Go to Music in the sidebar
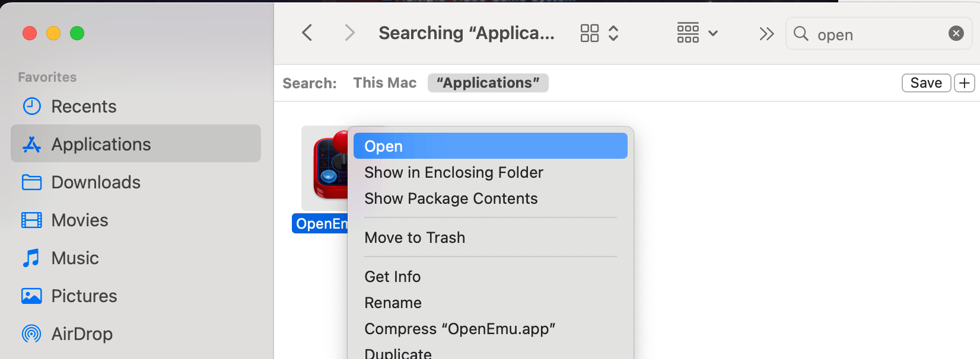The width and height of the screenshot is (980, 359). [75, 258]
